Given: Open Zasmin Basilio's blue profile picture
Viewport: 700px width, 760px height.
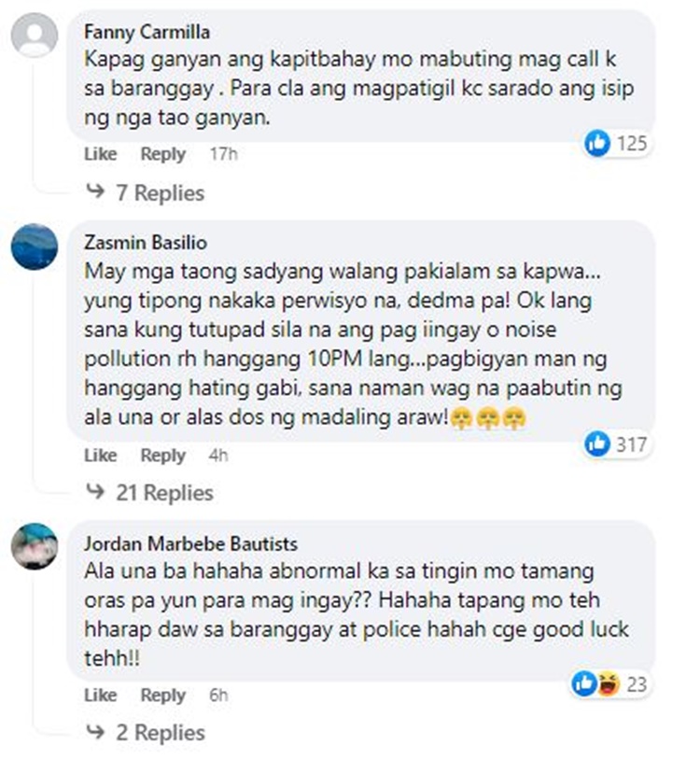Looking at the screenshot, I should pos(35,246).
